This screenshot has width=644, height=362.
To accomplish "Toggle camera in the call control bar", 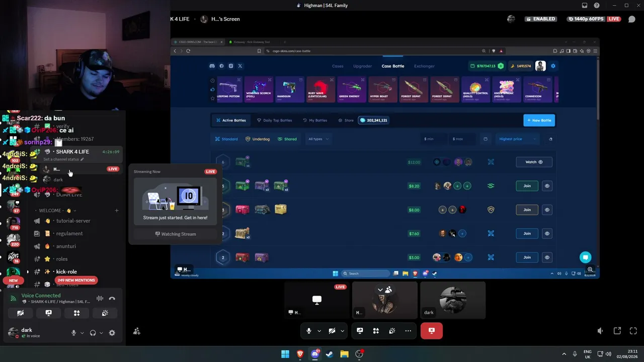I will [x=332, y=331].
